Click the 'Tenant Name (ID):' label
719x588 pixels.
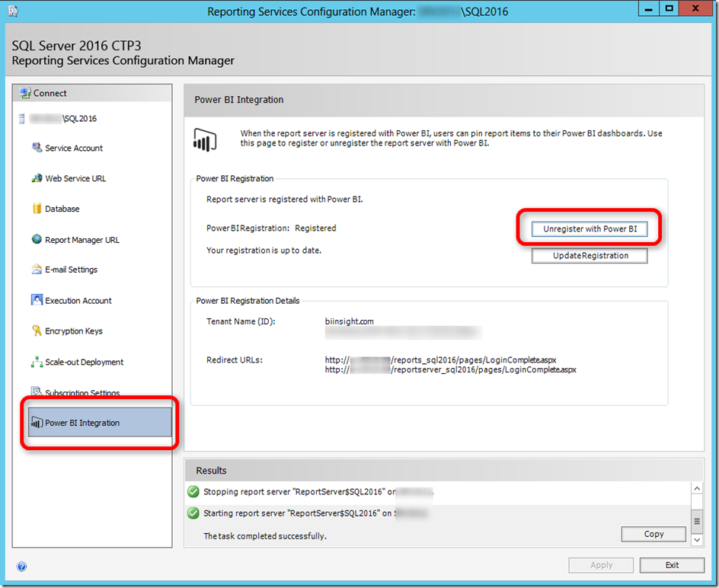click(x=241, y=321)
